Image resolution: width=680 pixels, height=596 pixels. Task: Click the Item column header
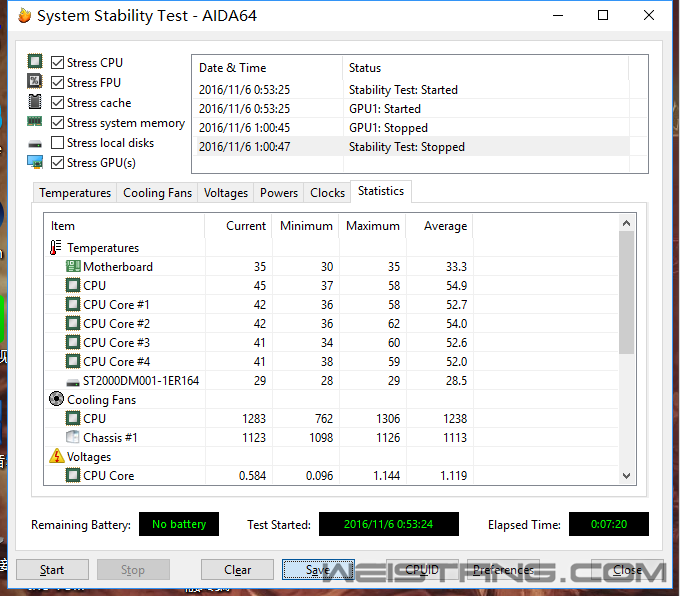click(125, 226)
